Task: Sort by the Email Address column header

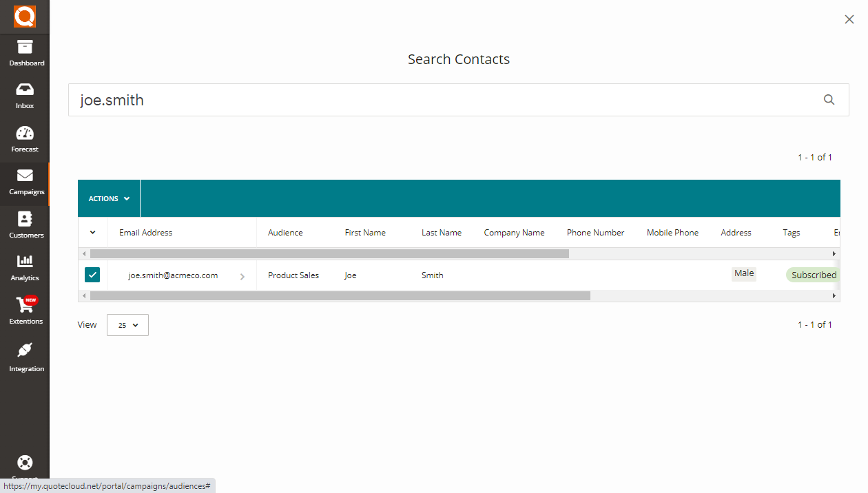Action: tap(145, 232)
